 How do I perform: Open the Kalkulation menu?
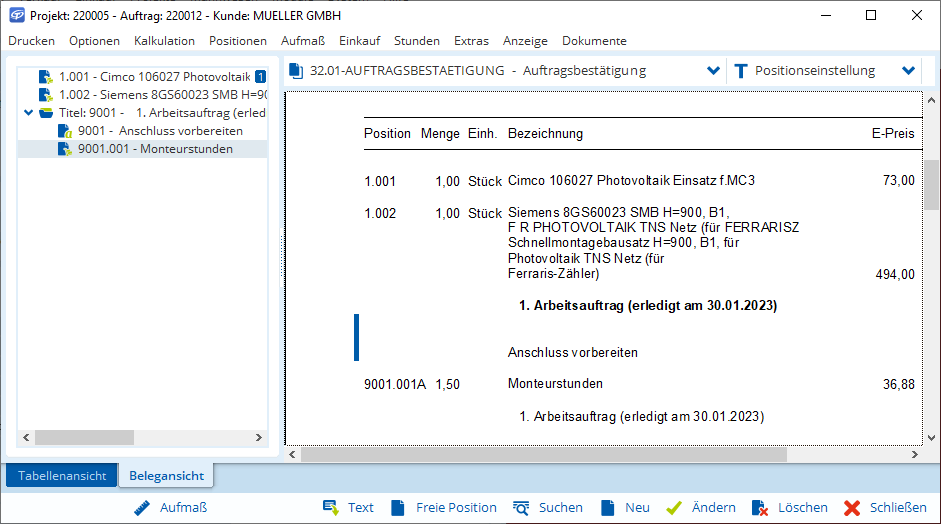pyautogui.click(x=164, y=41)
